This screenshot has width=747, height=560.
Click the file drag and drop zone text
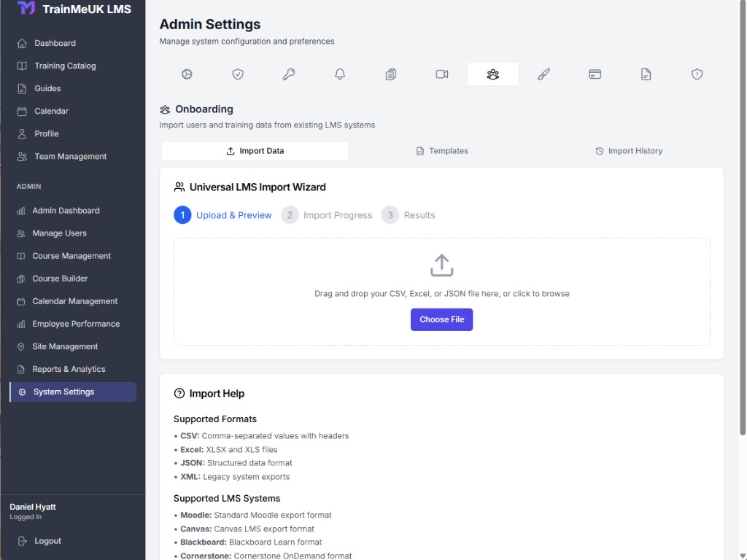pyautogui.click(x=441, y=294)
